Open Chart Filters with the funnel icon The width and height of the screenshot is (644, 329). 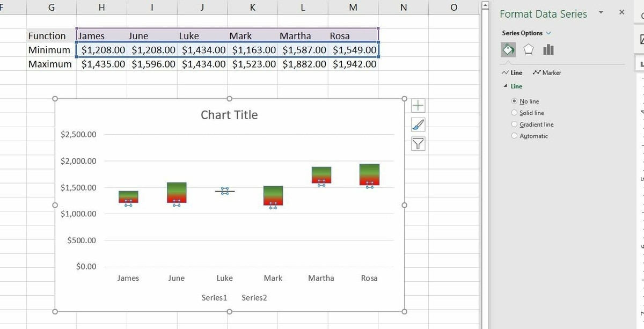(x=418, y=143)
